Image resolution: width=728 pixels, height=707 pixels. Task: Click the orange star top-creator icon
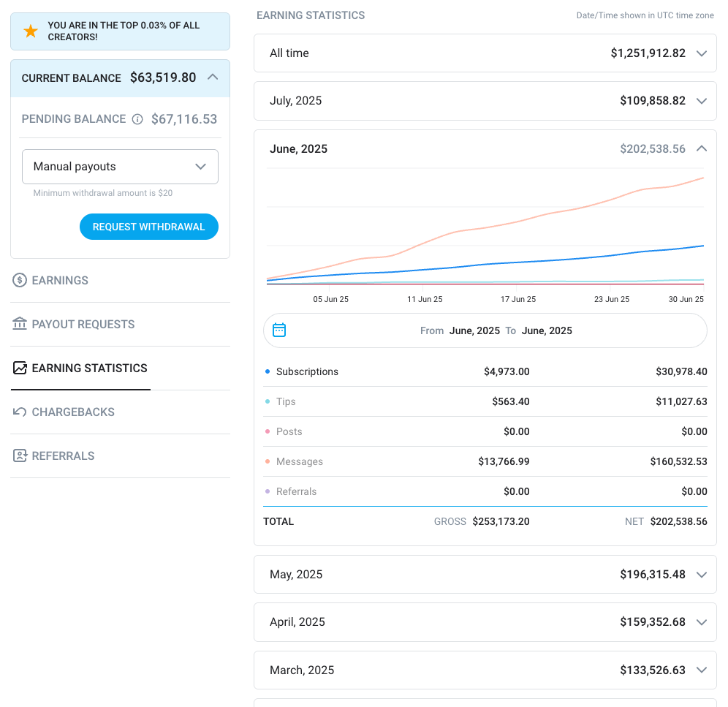31,31
